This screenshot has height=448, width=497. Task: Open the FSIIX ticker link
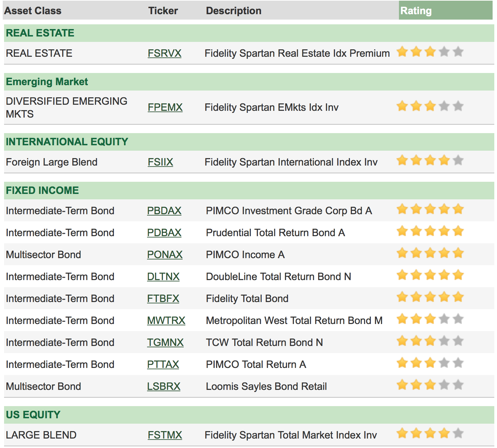(x=160, y=162)
